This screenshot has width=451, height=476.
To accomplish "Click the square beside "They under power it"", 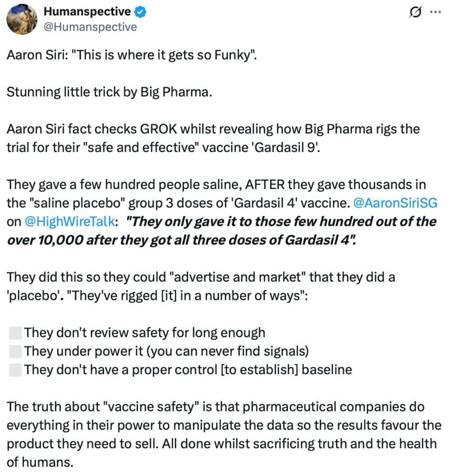I will tap(15, 351).
